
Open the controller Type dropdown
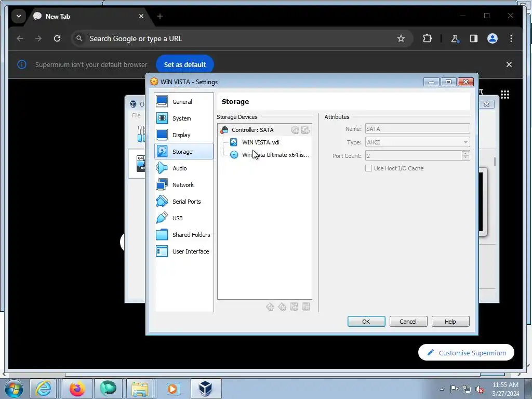pos(417,142)
